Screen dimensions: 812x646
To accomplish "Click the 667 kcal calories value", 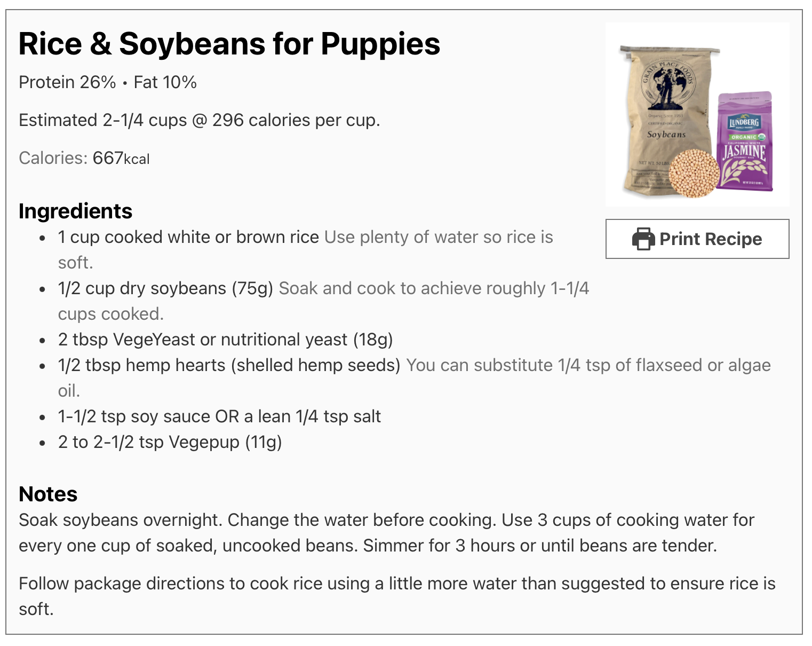I will point(121,158).
